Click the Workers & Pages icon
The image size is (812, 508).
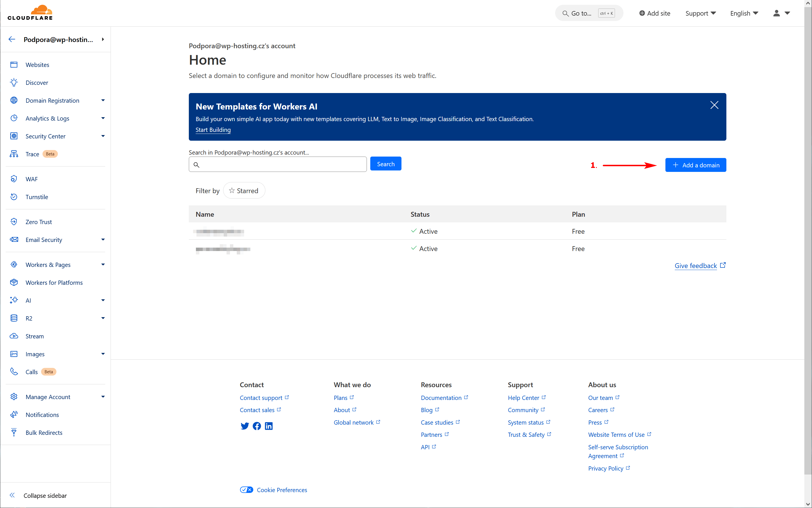pyautogui.click(x=14, y=264)
